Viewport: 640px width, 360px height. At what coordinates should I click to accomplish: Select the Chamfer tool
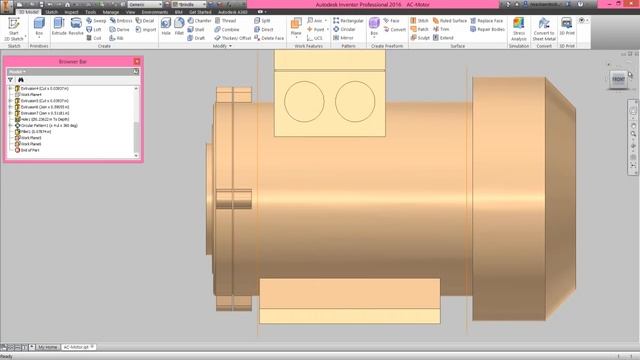click(x=199, y=20)
